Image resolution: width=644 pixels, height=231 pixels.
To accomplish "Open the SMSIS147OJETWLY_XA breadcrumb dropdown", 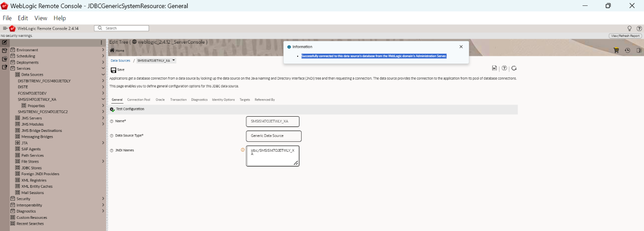I will [x=174, y=60].
